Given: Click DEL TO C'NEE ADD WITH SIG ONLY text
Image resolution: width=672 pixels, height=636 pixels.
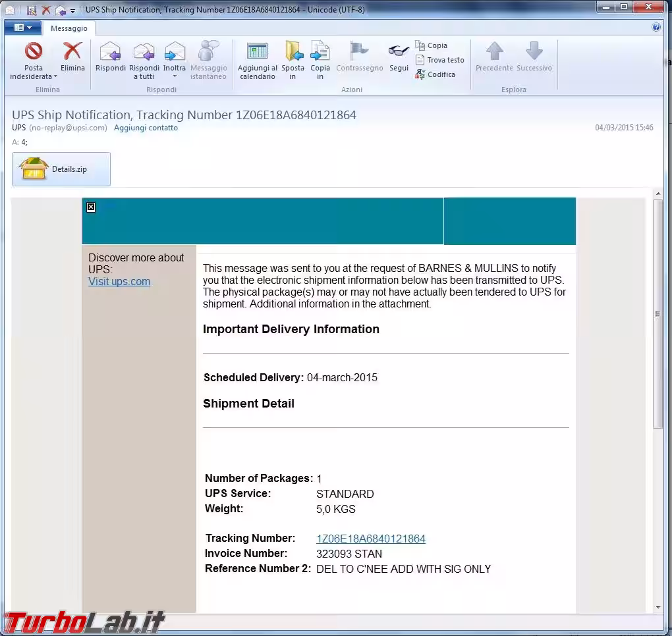Looking at the screenshot, I should coord(403,569).
